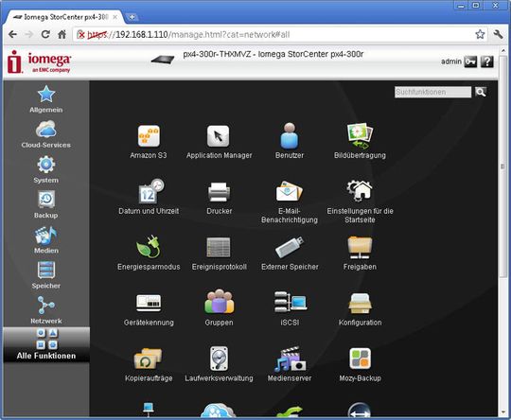Select the Speicher category
This screenshot has height=420, width=511.
46,275
